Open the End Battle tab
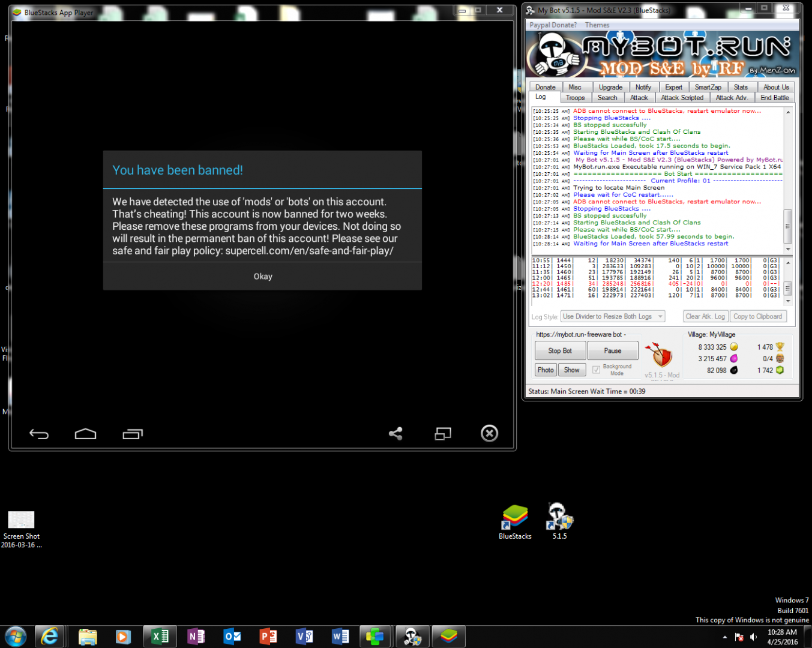The height and width of the screenshot is (648, 812). coord(775,98)
